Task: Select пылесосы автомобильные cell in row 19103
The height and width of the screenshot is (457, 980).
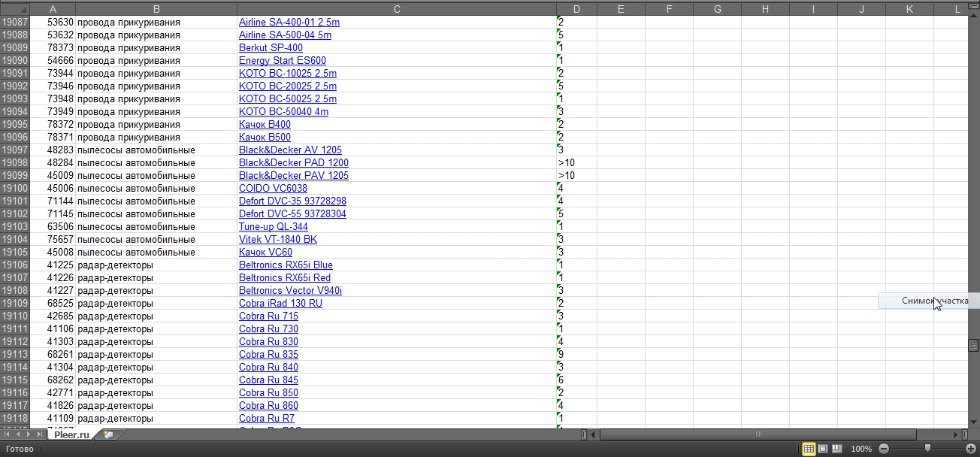Action: [156, 227]
